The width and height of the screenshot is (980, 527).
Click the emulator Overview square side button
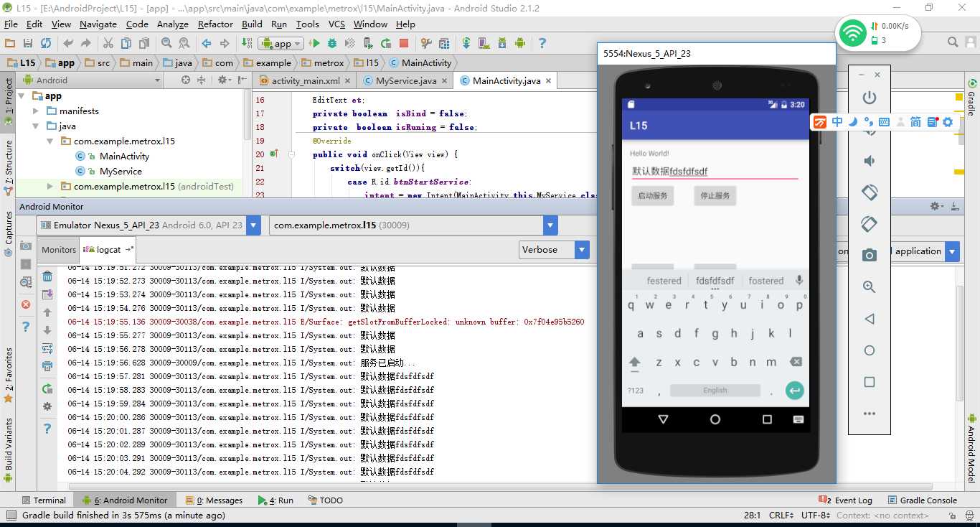(869, 382)
